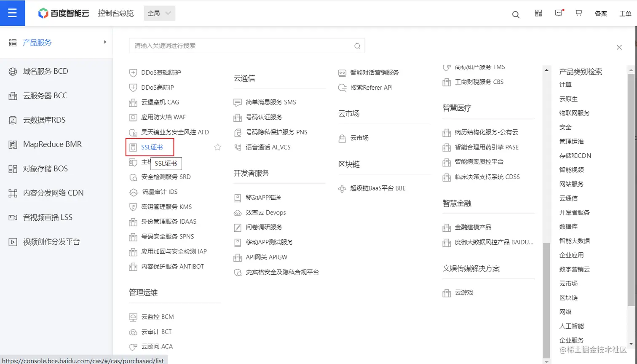Open the search icon in top bar
Screen dimensions: 637x364
pos(516,15)
